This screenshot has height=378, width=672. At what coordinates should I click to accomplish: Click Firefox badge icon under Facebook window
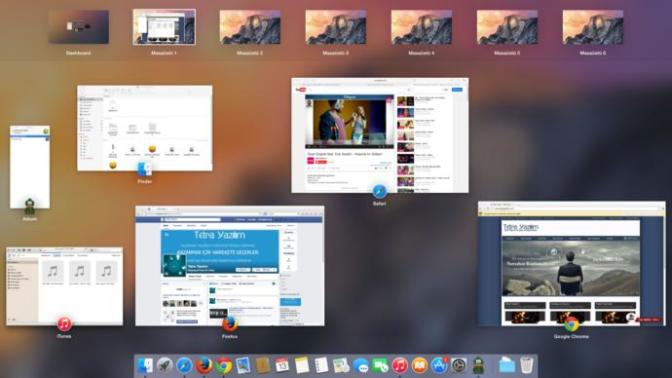point(230,324)
